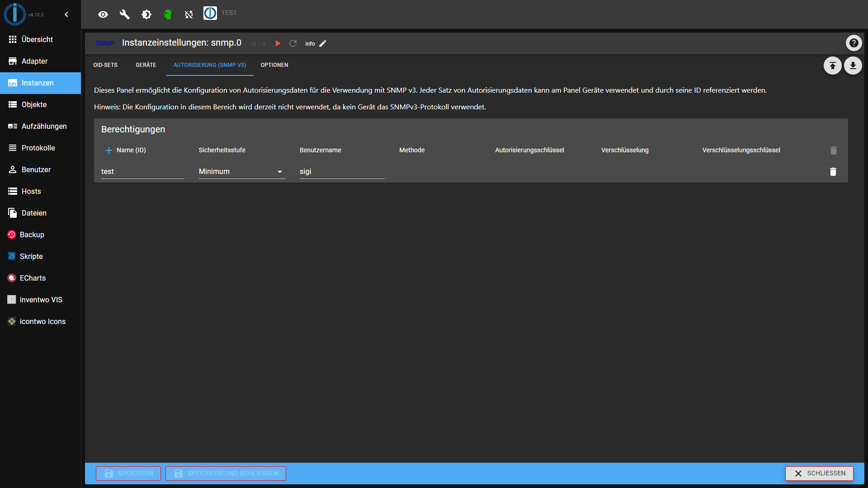Click the TEST host logo icon

point(210,13)
